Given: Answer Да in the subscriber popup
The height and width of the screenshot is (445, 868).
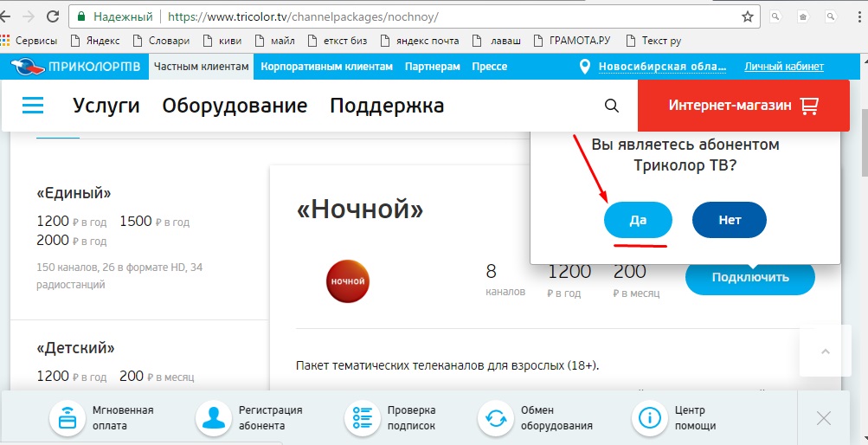Looking at the screenshot, I should pyautogui.click(x=638, y=220).
